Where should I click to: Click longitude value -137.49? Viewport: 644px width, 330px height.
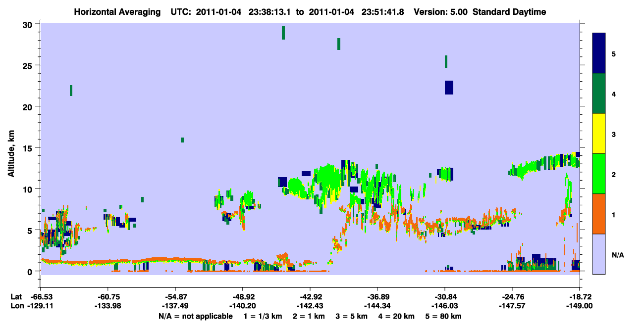pos(175,306)
